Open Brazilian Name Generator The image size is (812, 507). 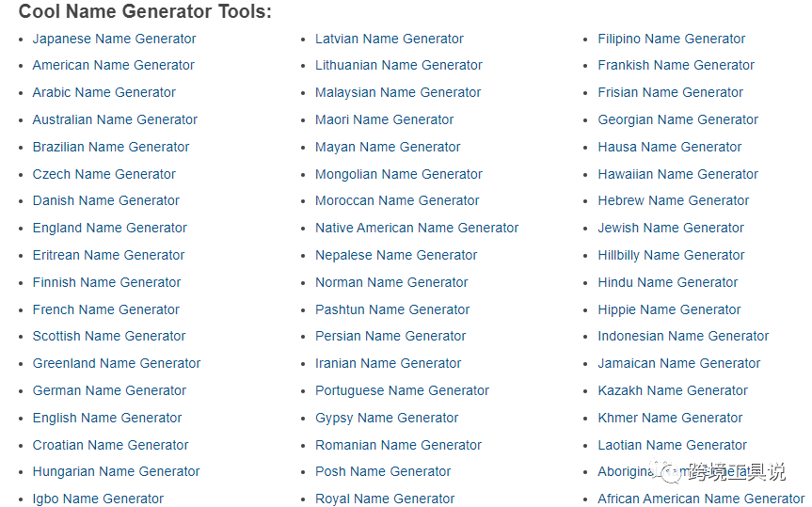(x=111, y=147)
